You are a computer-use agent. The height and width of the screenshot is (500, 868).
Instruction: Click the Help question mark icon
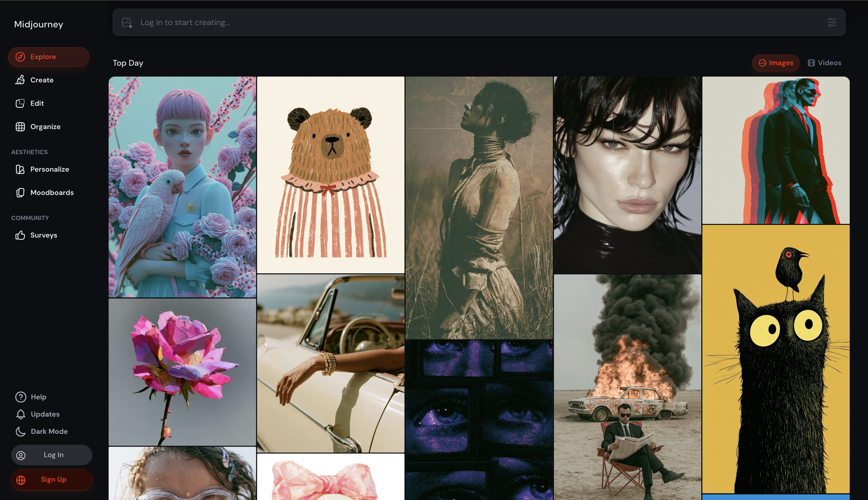pyautogui.click(x=21, y=397)
